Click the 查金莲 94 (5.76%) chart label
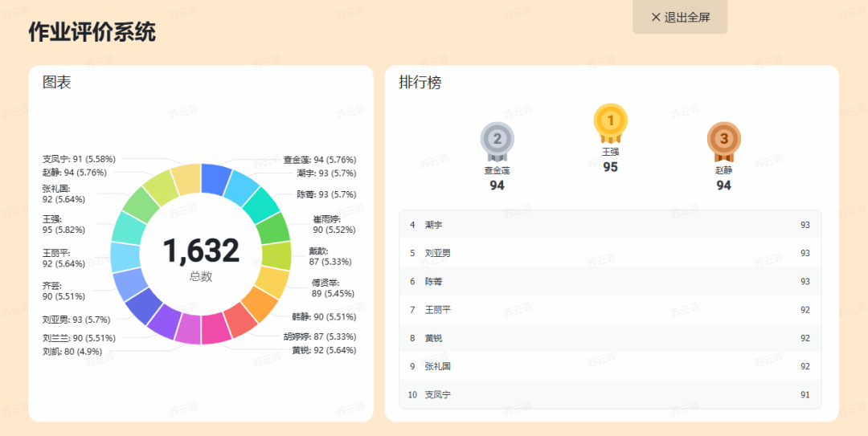 319,160
